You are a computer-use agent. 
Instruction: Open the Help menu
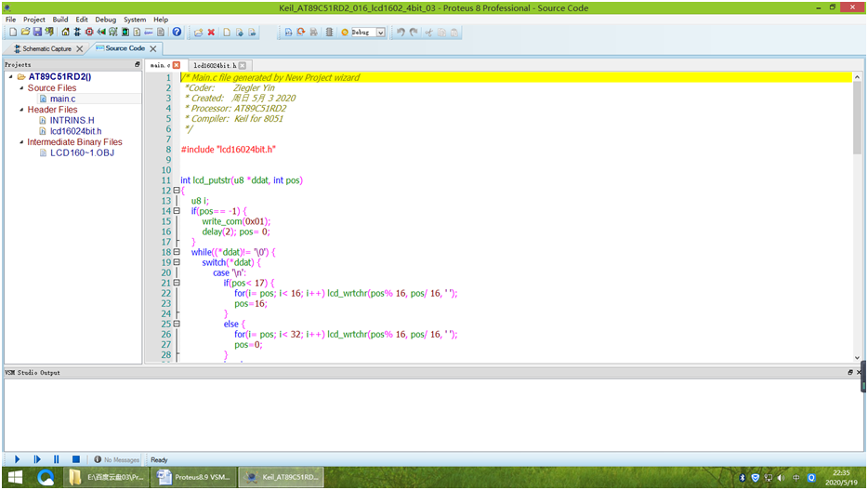coord(161,20)
